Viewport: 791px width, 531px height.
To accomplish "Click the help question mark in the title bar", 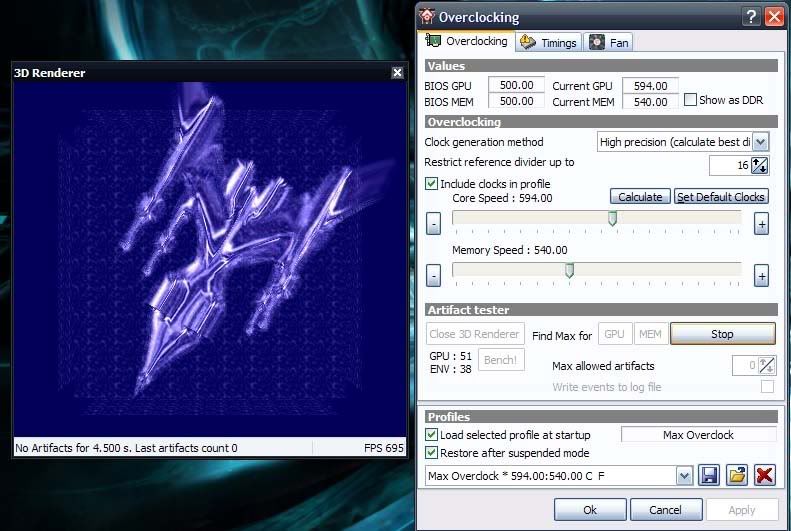I will click(751, 17).
